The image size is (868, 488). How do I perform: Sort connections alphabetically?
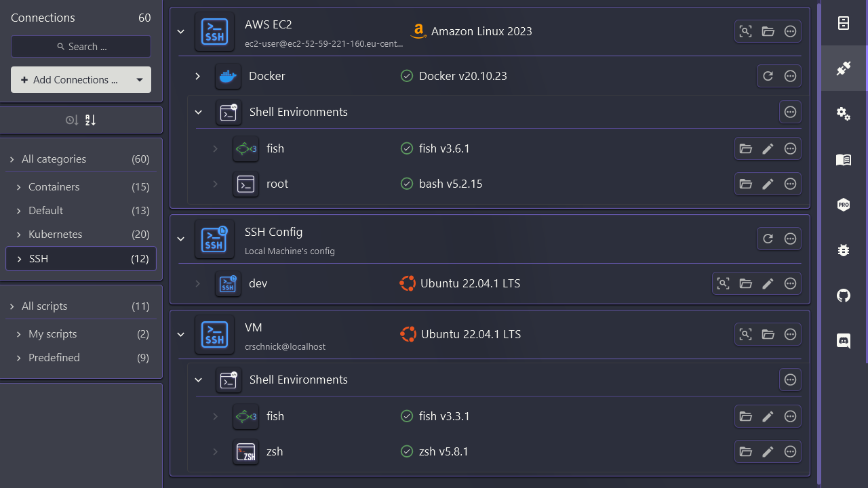[x=90, y=120]
